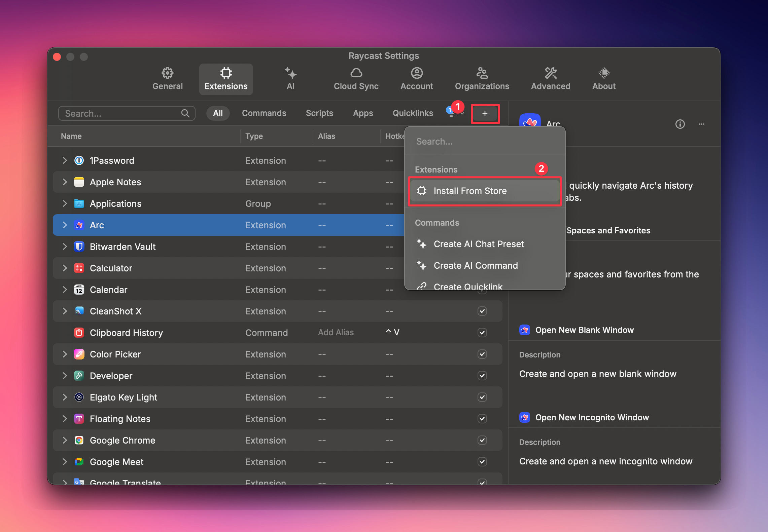Click the Apple Notes icon
This screenshot has height=532, width=768.
(79, 182)
